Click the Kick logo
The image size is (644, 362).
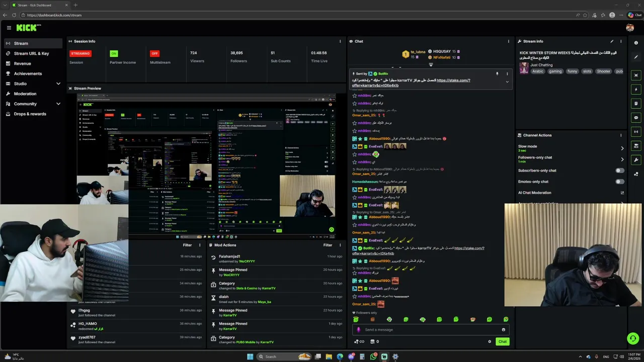click(28, 28)
